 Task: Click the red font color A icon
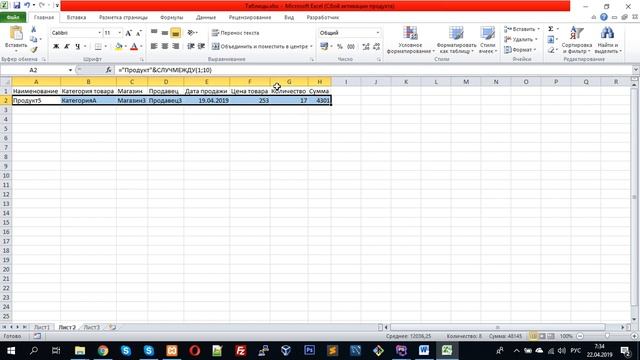pos(133,47)
